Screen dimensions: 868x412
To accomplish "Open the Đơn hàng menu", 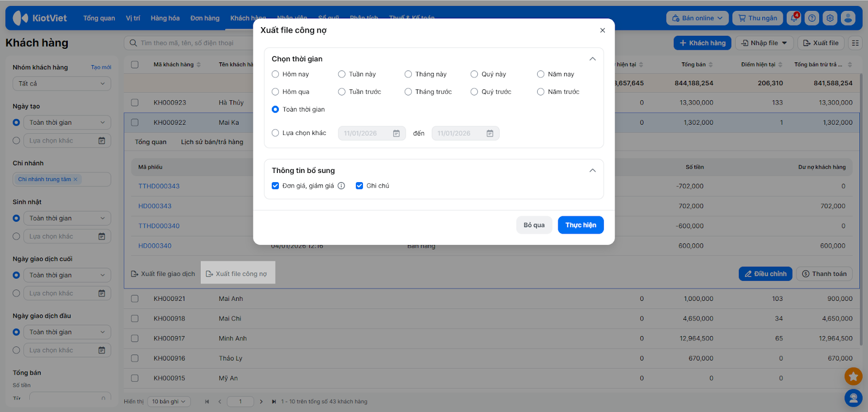I will tap(205, 18).
